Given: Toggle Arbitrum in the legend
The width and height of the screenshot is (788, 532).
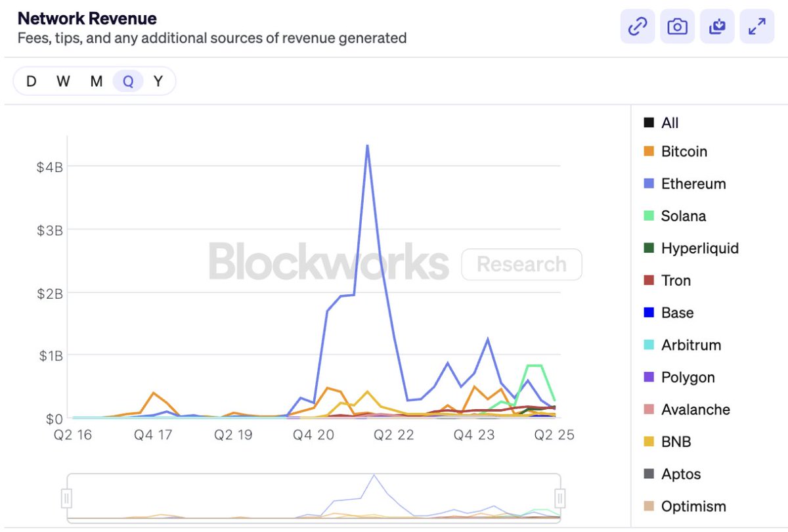Looking at the screenshot, I should tap(691, 345).
